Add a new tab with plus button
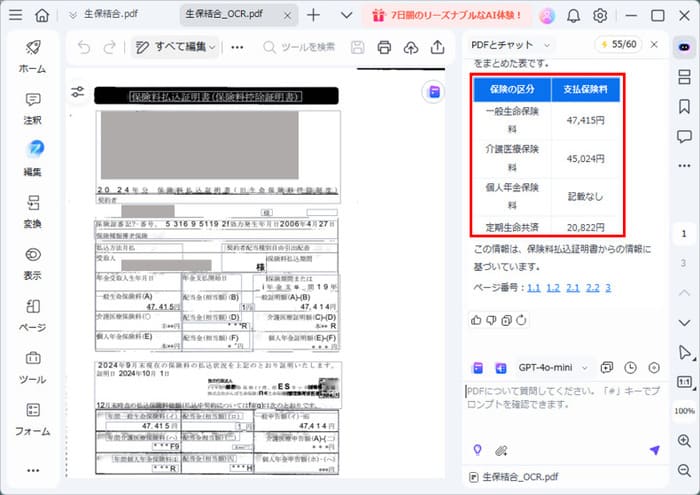This screenshot has height=495, width=700. click(313, 15)
